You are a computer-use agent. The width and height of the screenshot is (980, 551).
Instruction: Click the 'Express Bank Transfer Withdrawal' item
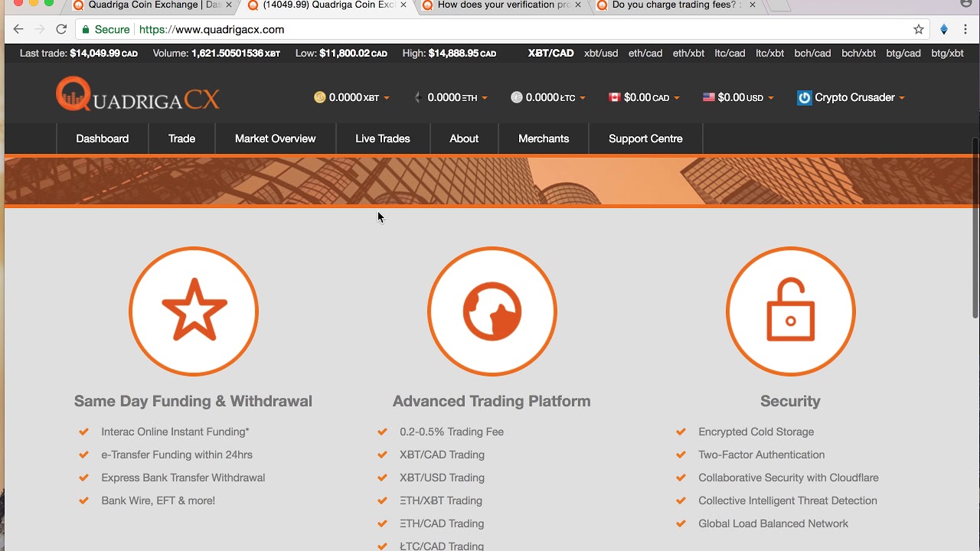coord(183,478)
